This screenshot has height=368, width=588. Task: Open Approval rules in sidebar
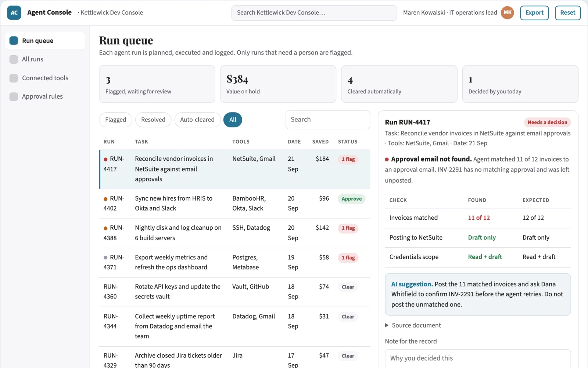tap(45, 96)
